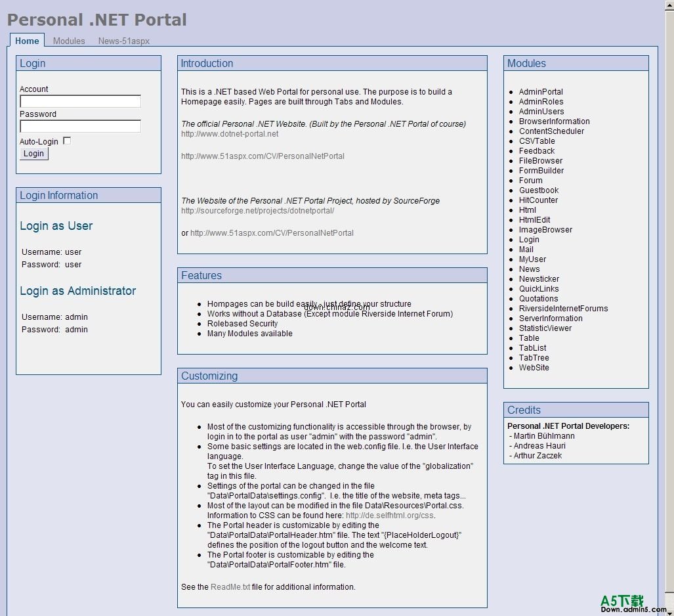
Task: Select Feedback in the Modules list
Action: tap(536, 151)
